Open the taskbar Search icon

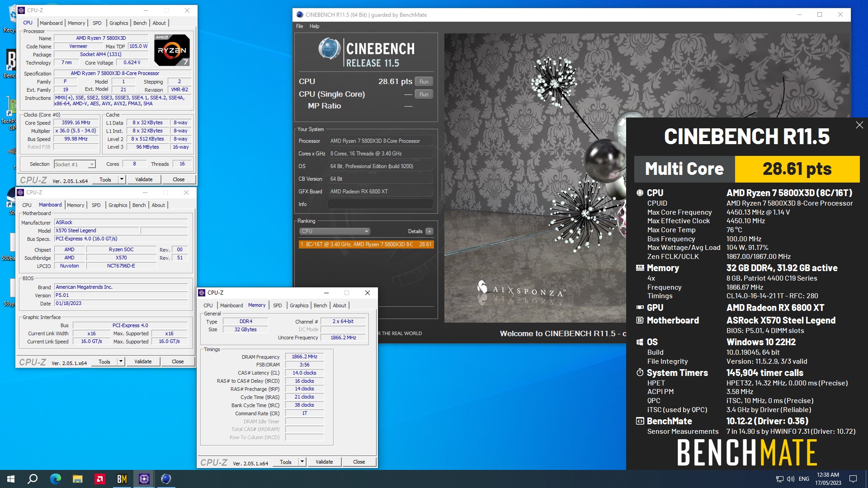(x=33, y=479)
